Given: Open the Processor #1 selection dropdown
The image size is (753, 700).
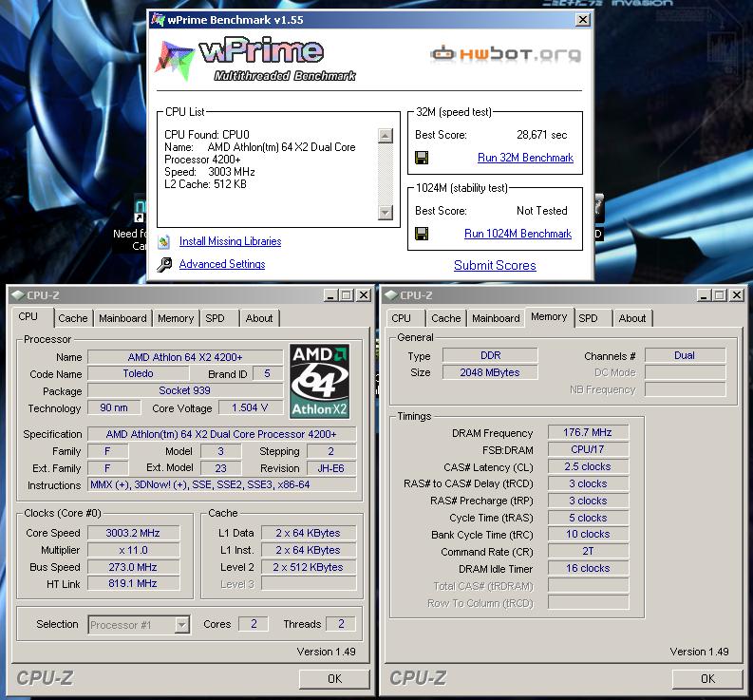Looking at the screenshot, I should 181,625.
